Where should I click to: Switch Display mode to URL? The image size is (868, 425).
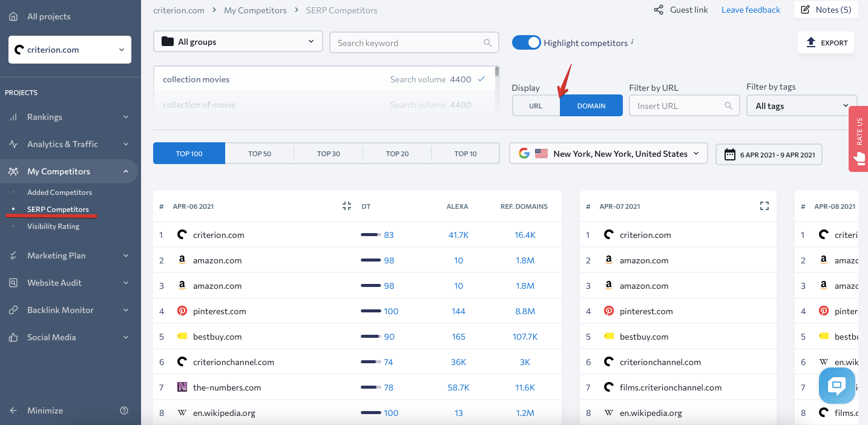[x=536, y=105]
